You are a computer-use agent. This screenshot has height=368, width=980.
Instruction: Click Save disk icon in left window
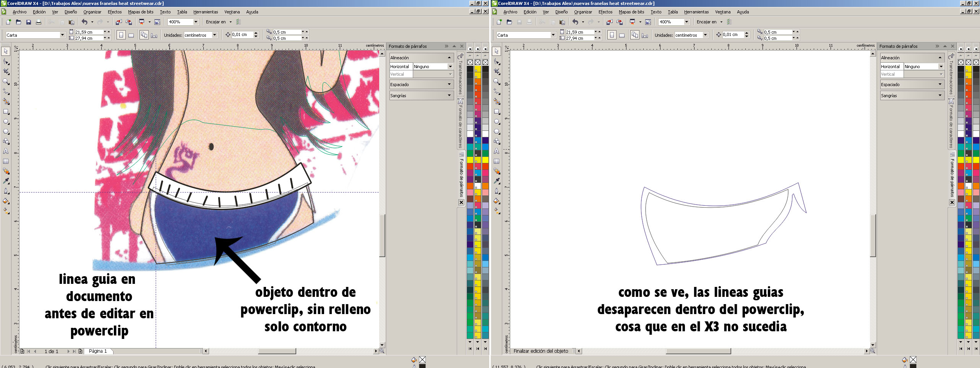28,22
